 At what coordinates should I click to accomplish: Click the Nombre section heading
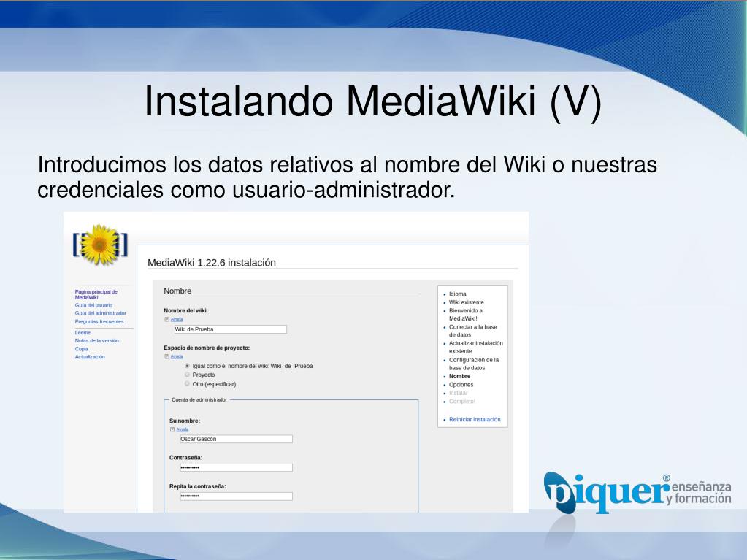[x=177, y=291]
